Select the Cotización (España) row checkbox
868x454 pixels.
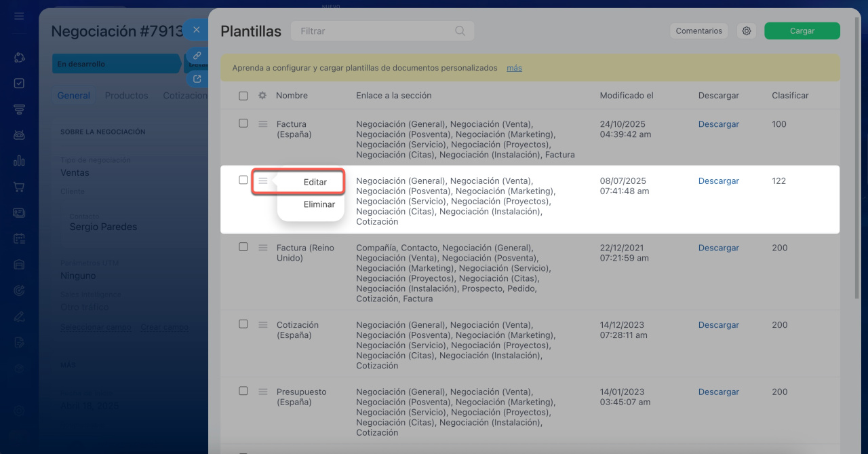point(243,324)
